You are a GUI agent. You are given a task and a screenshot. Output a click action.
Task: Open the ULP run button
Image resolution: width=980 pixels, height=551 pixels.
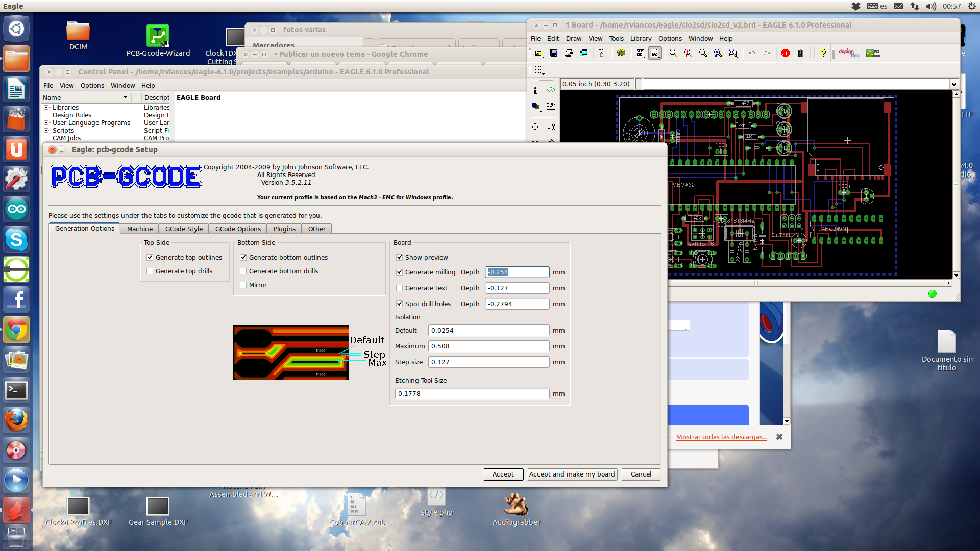[x=655, y=53]
